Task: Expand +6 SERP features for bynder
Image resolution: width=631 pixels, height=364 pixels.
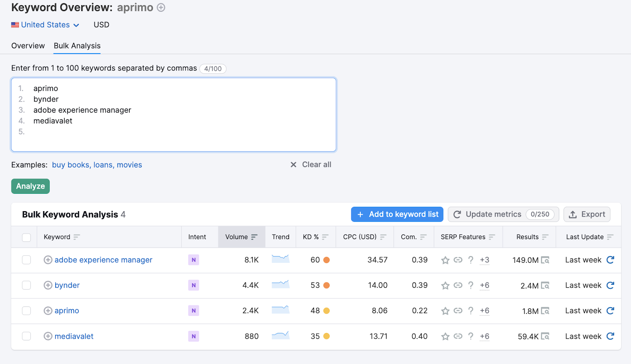Action: [x=484, y=285]
